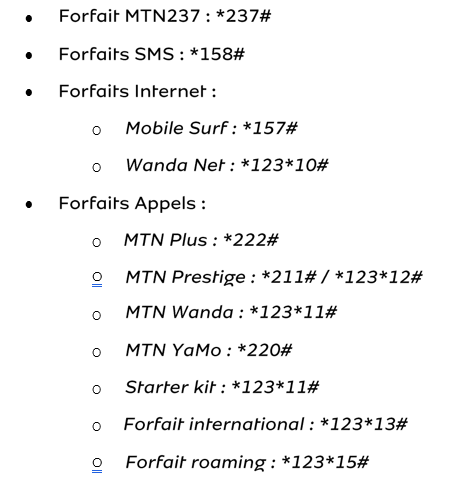Select the Forfaits SMS *158# text
The height and width of the screenshot is (484, 466).
tap(152, 54)
